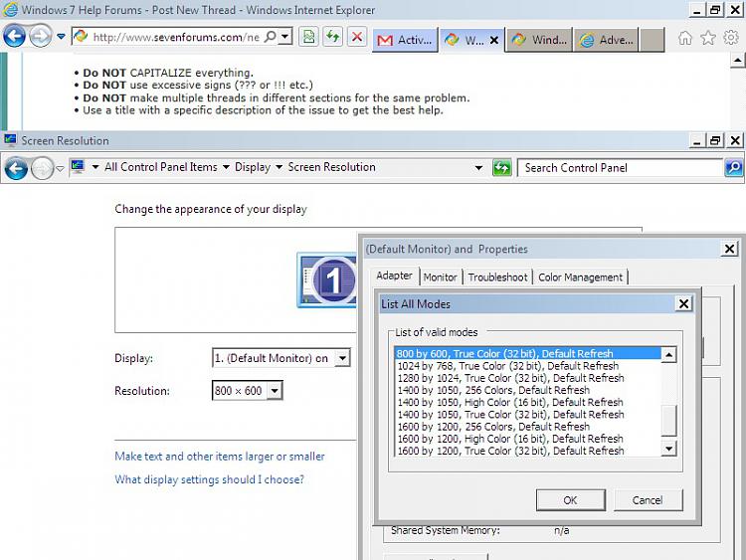
Task: Click 'Screen Resolution' breadcrumb item
Action: click(x=331, y=167)
